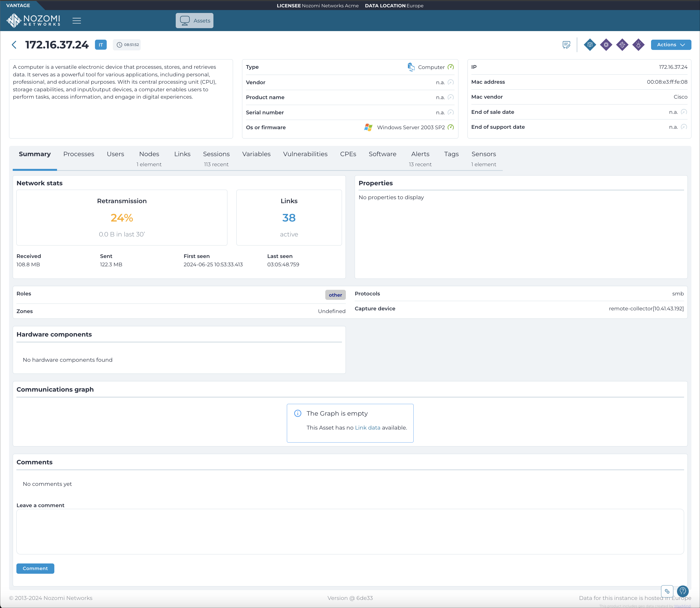The height and width of the screenshot is (608, 700).
Task: Click the Windows Server 2003 SP2 value
Action: click(x=411, y=127)
